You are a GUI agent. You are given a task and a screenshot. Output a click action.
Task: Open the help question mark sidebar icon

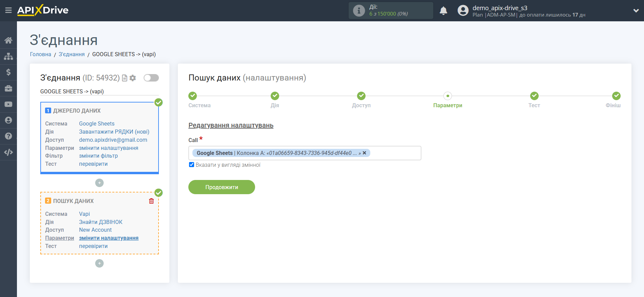point(8,136)
